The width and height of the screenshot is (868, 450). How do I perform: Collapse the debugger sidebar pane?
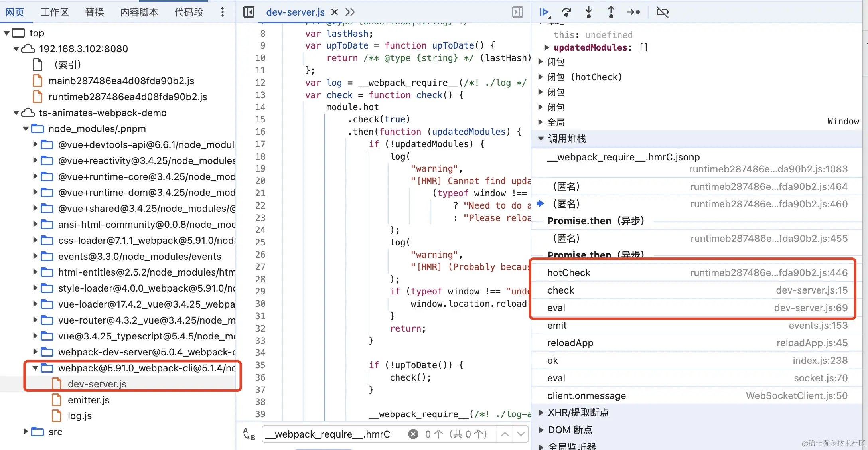(518, 12)
